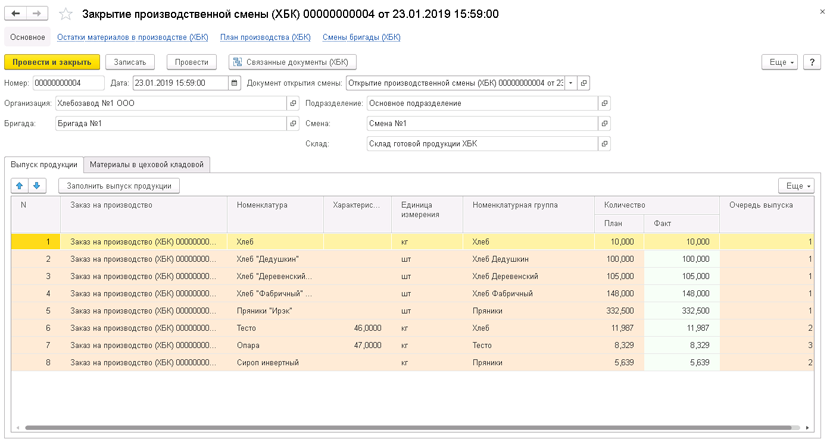Image resolution: width=830 pixels, height=442 pixels.
Task: Add document to favorites with star icon
Action: click(x=66, y=14)
